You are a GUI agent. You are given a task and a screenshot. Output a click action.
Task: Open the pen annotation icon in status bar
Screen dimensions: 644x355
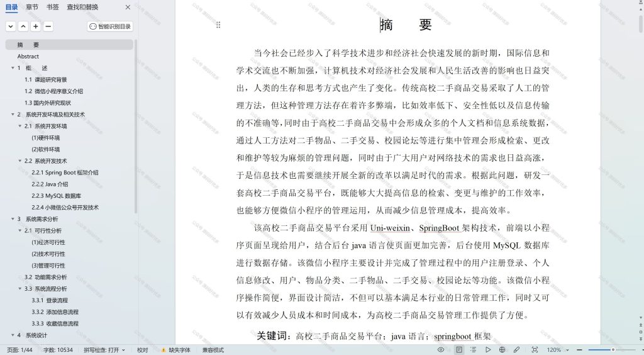pyautogui.click(x=516, y=350)
